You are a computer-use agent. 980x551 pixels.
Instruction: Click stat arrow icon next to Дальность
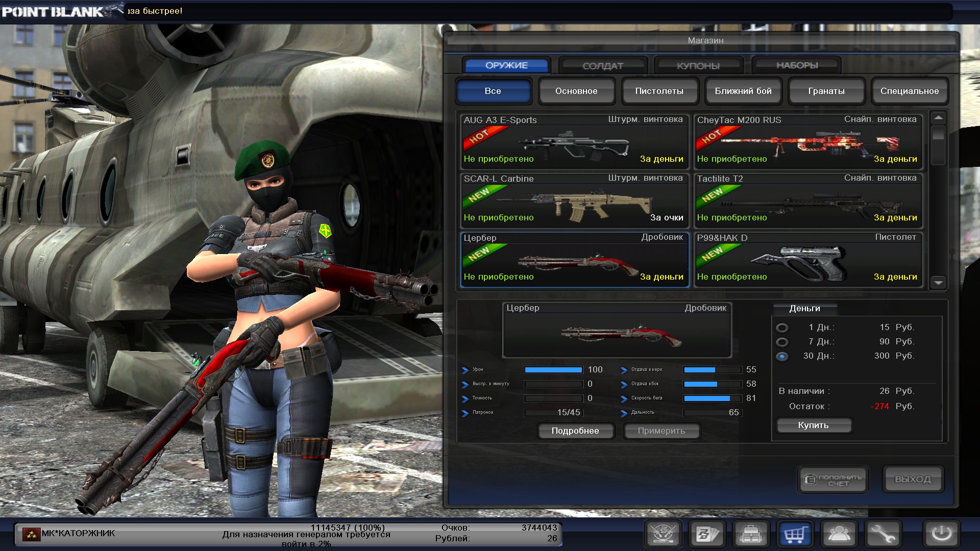click(x=624, y=413)
